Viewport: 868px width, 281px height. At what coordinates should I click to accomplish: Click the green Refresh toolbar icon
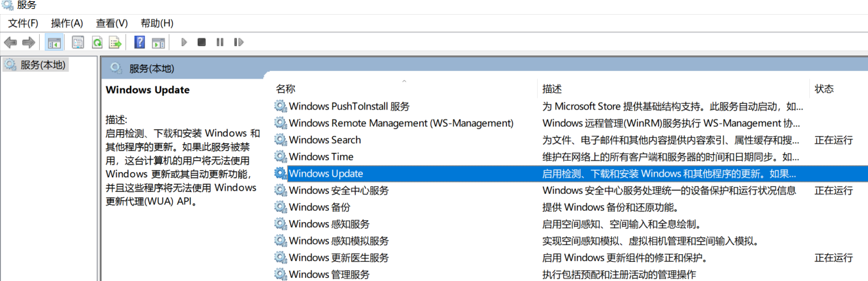click(x=97, y=42)
